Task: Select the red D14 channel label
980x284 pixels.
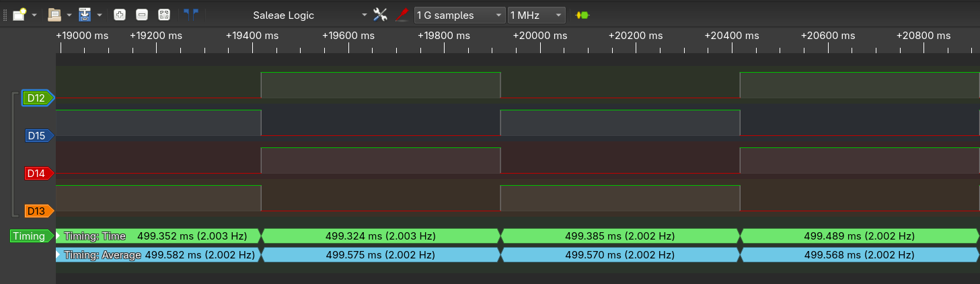Action: tap(36, 174)
